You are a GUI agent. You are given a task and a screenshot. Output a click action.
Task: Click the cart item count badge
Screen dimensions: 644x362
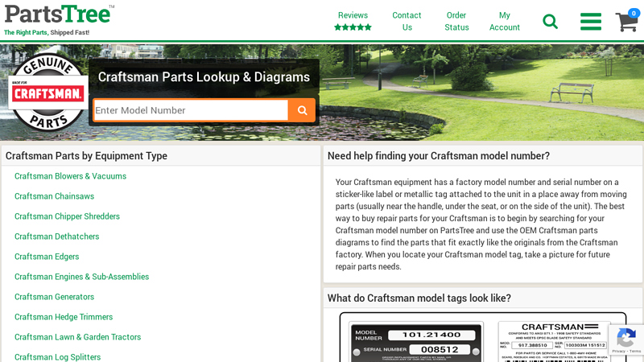click(x=634, y=13)
